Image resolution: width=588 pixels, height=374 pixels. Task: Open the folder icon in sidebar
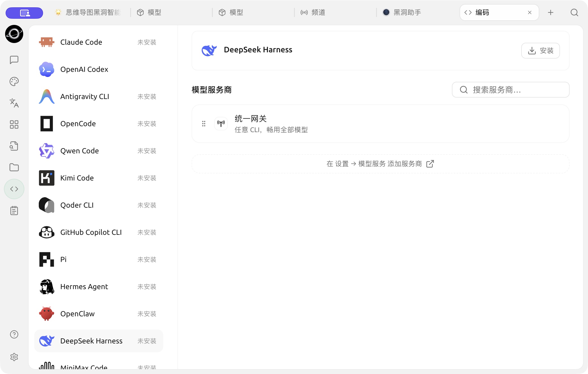(14, 167)
